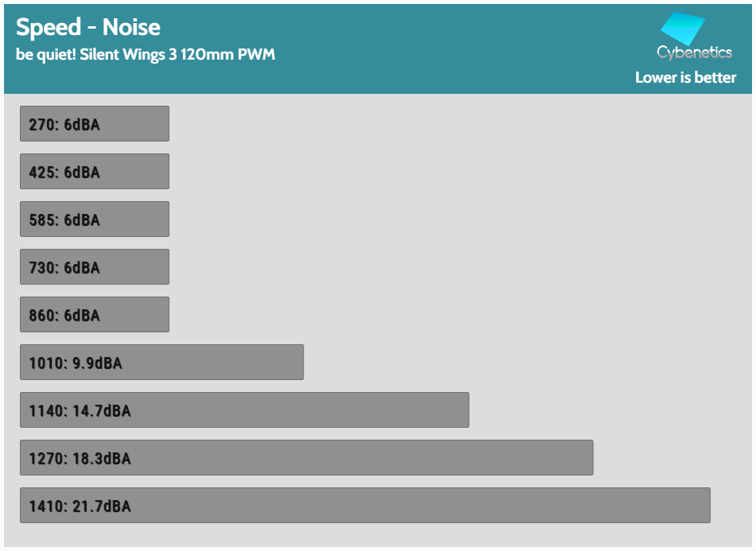756x551 pixels.
Task: Click the 'Lower is better' note
Action: tap(685, 78)
